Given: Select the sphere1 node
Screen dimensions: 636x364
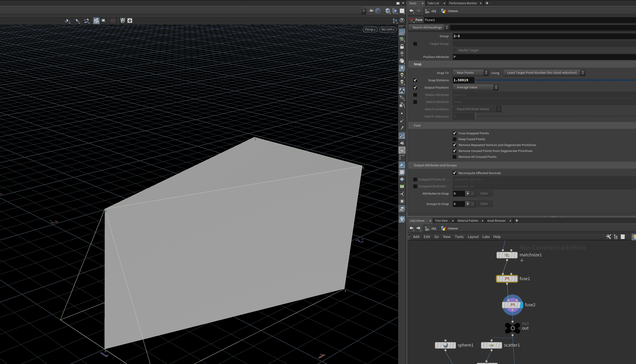Looking at the screenshot, I should click(x=445, y=345).
